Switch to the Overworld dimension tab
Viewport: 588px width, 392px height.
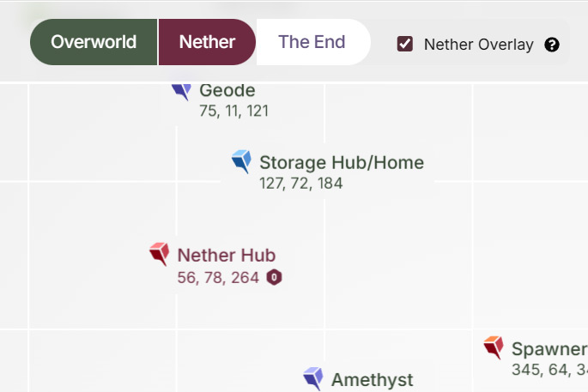tap(94, 43)
